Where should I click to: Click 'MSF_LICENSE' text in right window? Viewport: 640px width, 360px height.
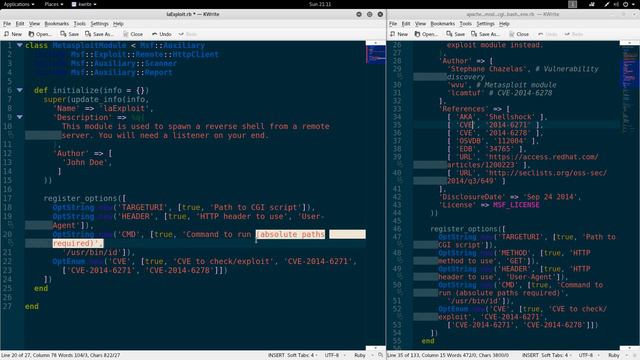click(516, 205)
